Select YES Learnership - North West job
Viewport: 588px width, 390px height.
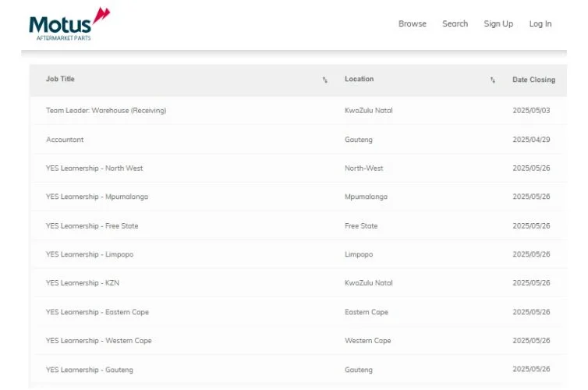tap(94, 168)
